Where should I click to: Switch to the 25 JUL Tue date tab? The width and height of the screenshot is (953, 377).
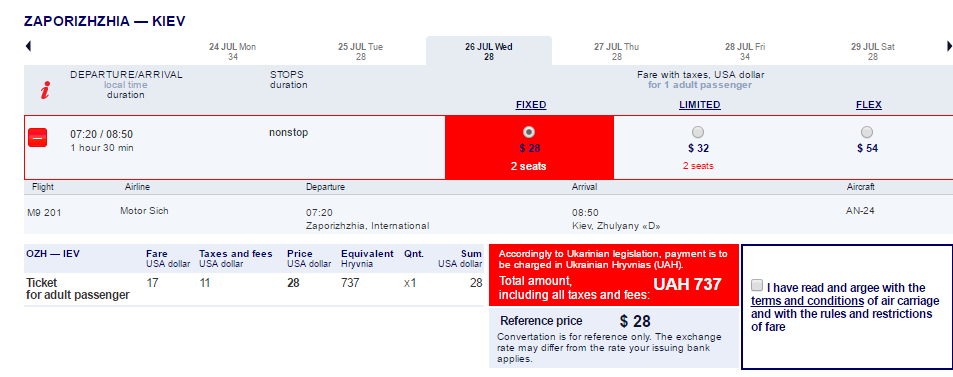pyautogui.click(x=360, y=51)
